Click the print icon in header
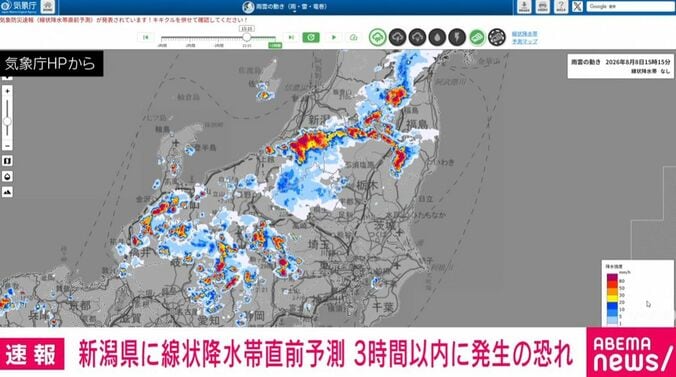The height and width of the screenshot is (377, 676). 542,6
